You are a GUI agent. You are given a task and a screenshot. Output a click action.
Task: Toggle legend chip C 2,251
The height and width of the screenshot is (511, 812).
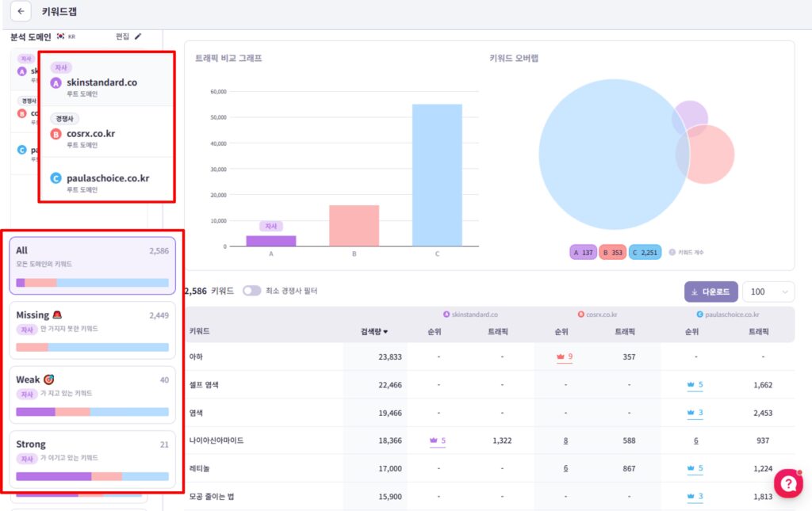[x=644, y=253]
